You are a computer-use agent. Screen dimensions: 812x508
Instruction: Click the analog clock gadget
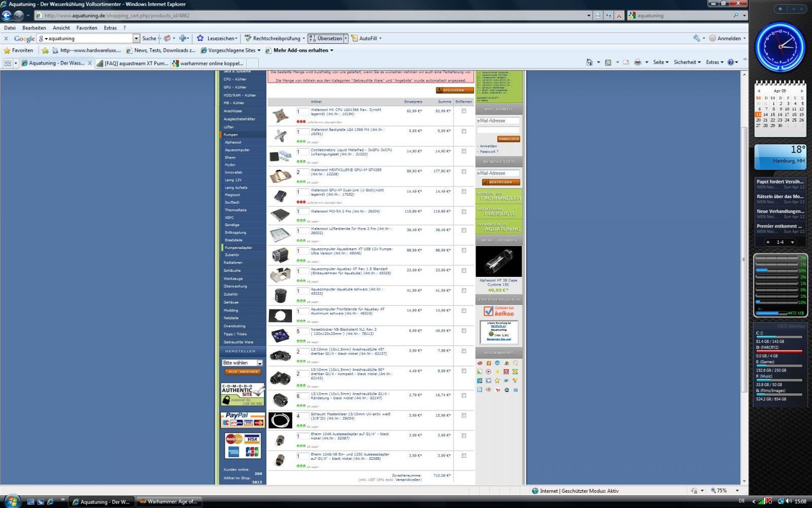[x=780, y=47]
